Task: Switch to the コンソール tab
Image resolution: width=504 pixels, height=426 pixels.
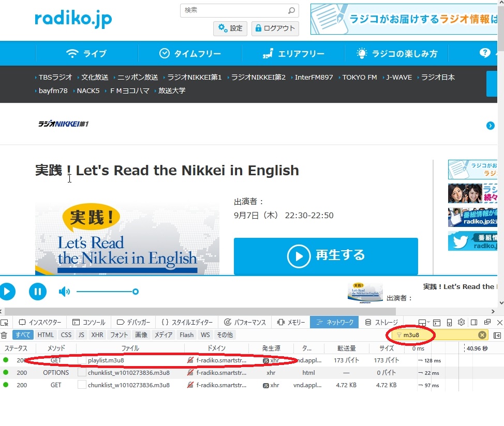Action: tap(88, 322)
